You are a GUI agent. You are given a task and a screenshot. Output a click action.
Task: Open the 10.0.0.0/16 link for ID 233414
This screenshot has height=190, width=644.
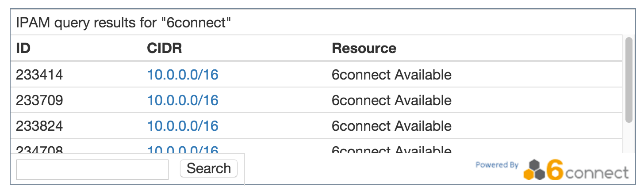[183, 75]
